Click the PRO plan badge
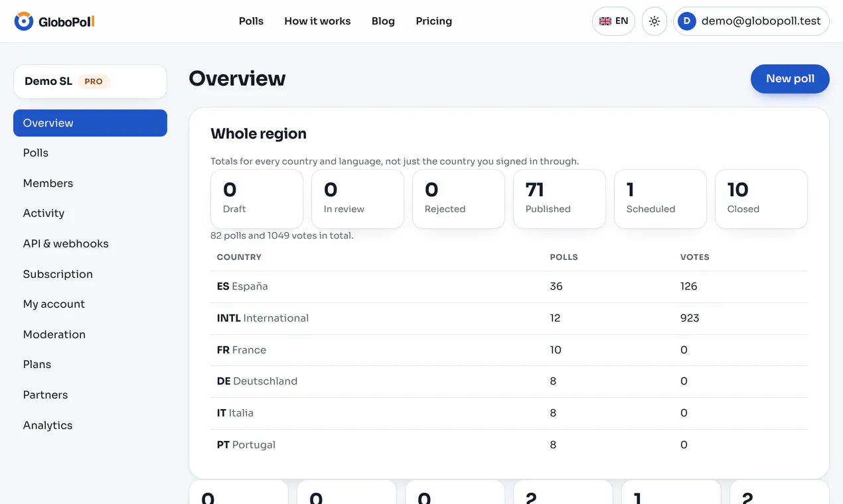Viewport: 843px width, 504px height. [94, 82]
